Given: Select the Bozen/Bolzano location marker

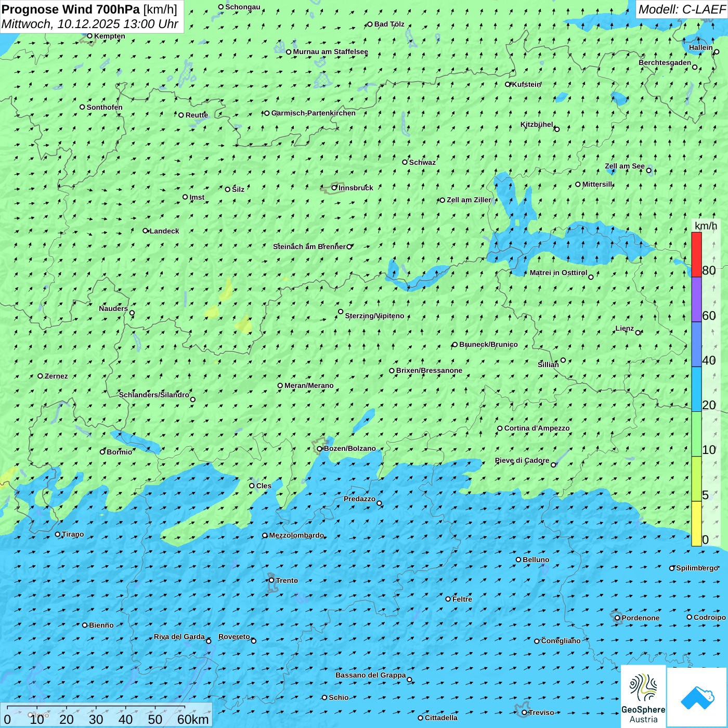Looking at the screenshot, I should (320, 449).
